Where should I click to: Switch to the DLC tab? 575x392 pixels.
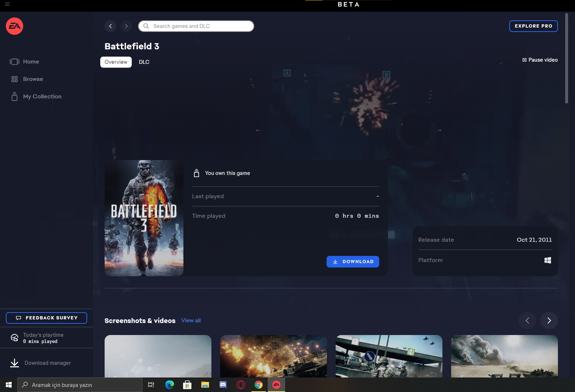coord(144,62)
